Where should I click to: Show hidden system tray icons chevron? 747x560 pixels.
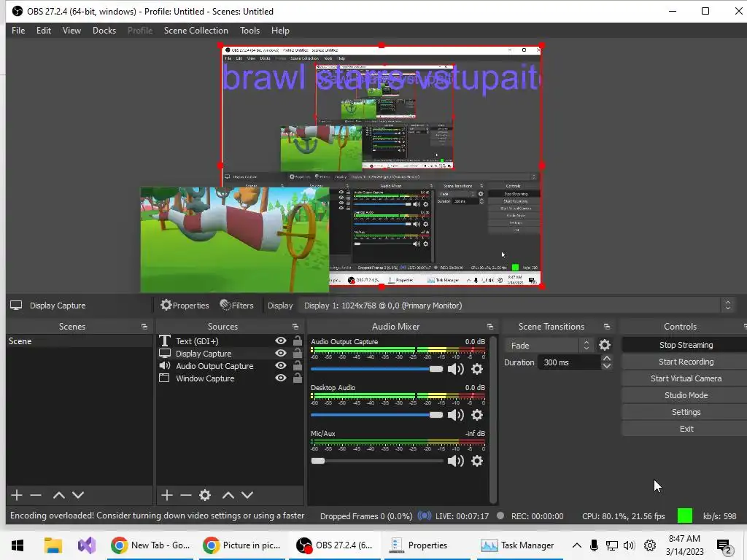pyautogui.click(x=576, y=545)
